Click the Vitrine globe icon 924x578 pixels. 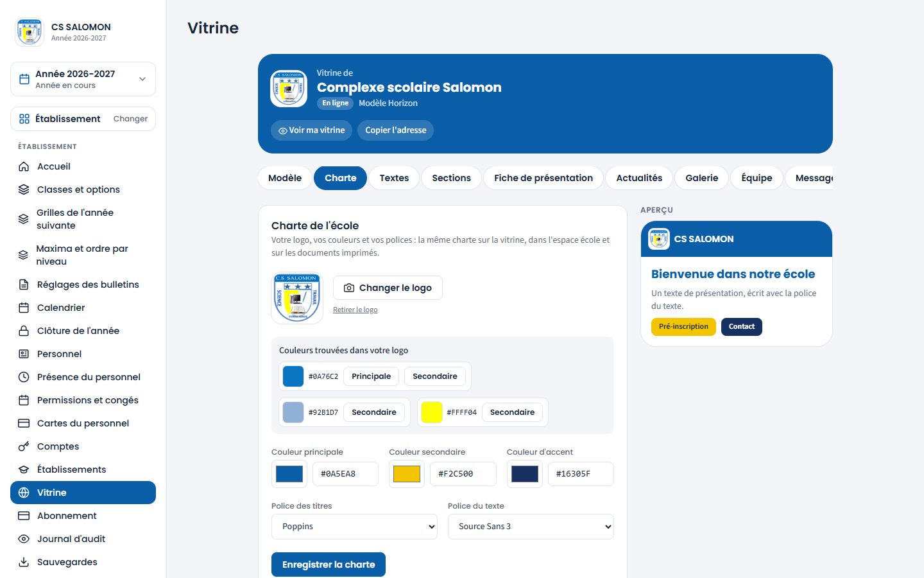click(x=24, y=493)
